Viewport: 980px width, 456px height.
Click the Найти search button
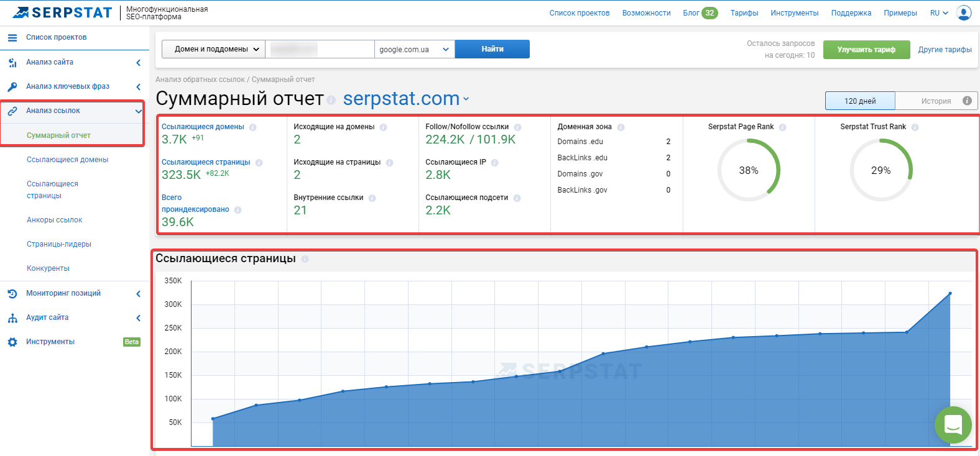point(492,49)
